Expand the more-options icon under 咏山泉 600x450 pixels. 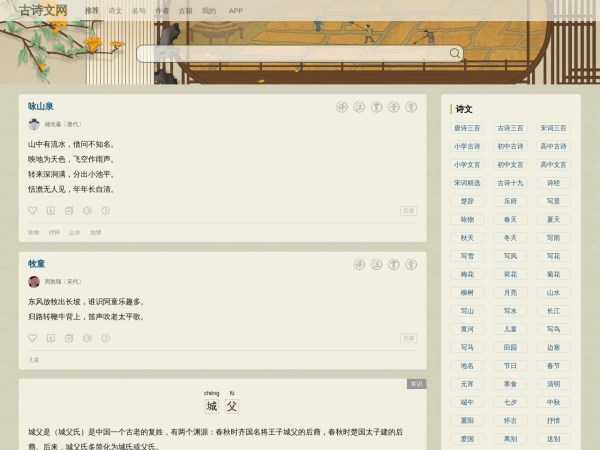point(105,211)
